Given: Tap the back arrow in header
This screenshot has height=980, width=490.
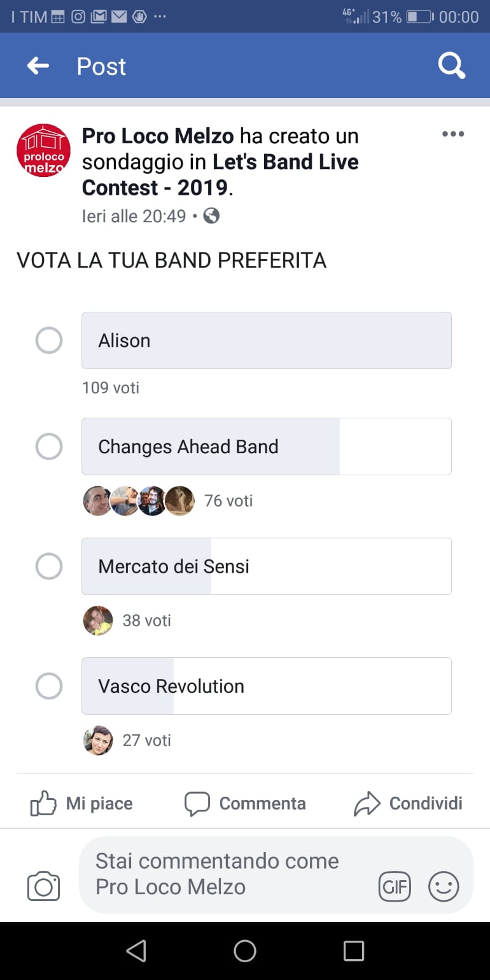Looking at the screenshot, I should click(38, 66).
